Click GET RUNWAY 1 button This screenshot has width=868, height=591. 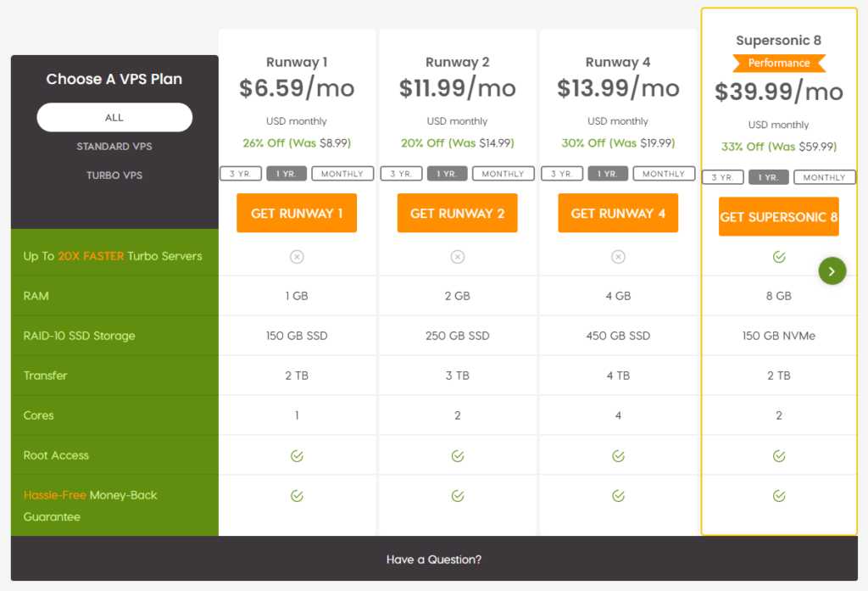[297, 213]
